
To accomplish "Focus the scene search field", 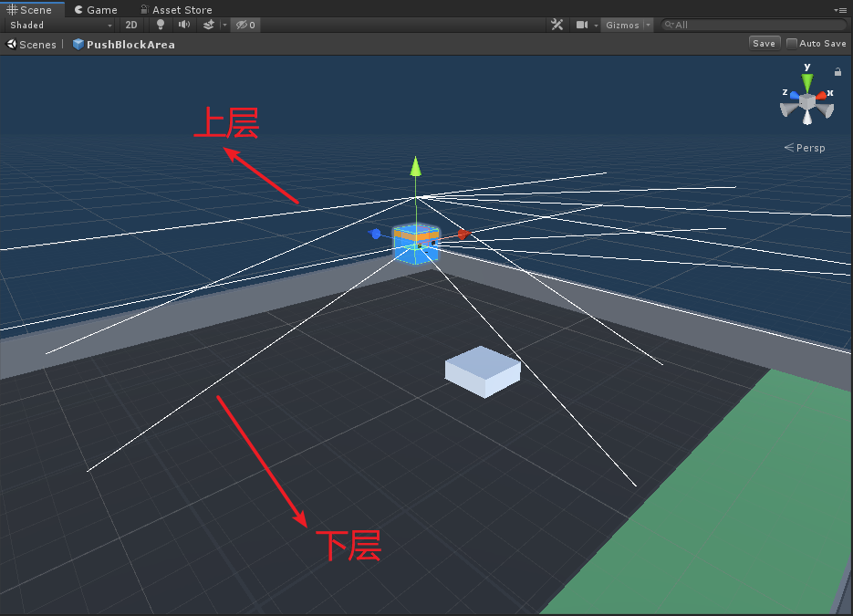I will click(x=754, y=25).
